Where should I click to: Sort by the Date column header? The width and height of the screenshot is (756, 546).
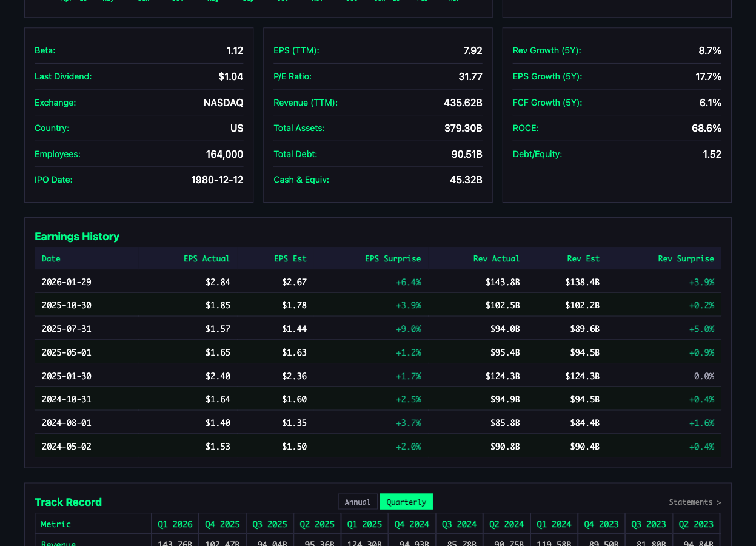tap(51, 258)
